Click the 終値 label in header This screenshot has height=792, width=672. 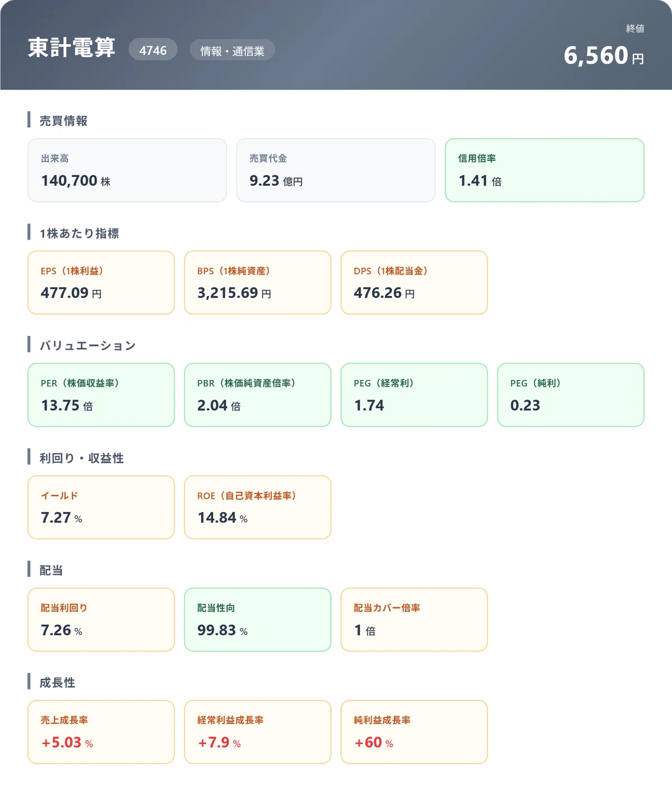point(635,29)
